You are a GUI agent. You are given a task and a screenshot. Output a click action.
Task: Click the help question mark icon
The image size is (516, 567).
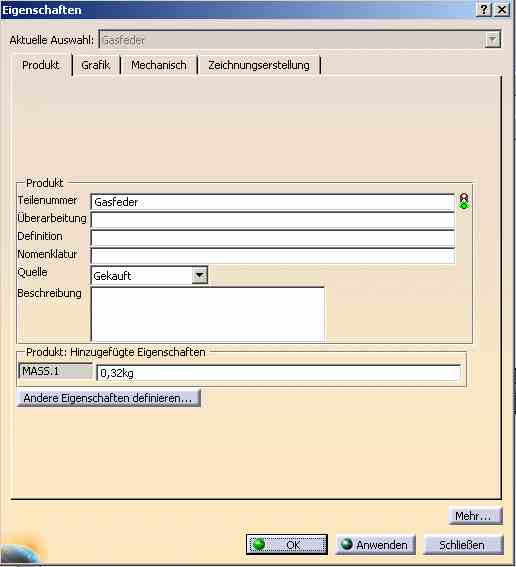[484, 9]
